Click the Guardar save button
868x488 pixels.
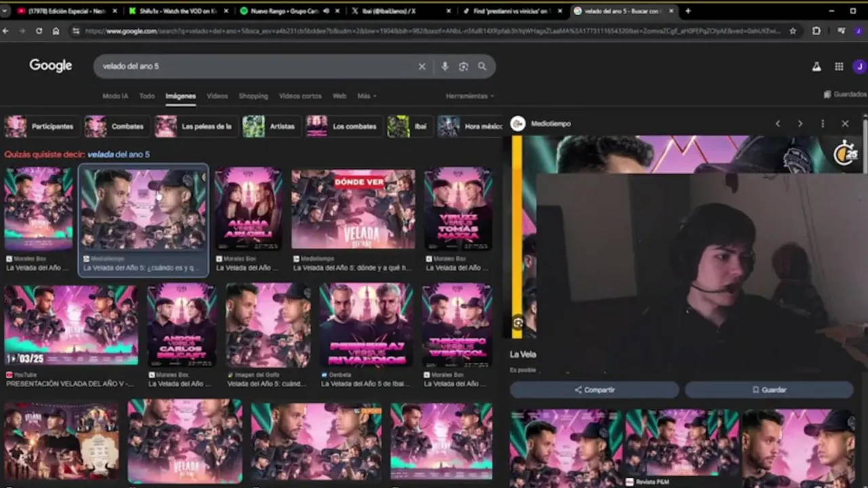(x=769, y=390)
